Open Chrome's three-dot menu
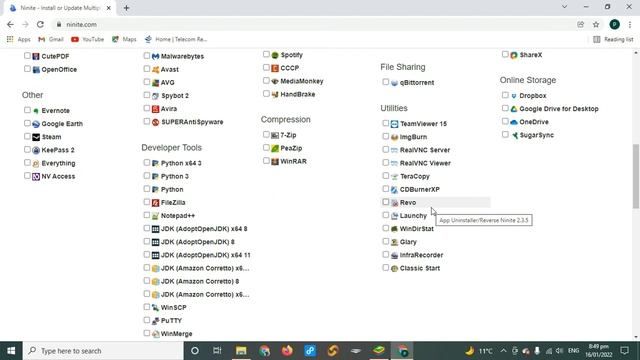This screenshot has width=640, height=360. [x=630, y=24]
